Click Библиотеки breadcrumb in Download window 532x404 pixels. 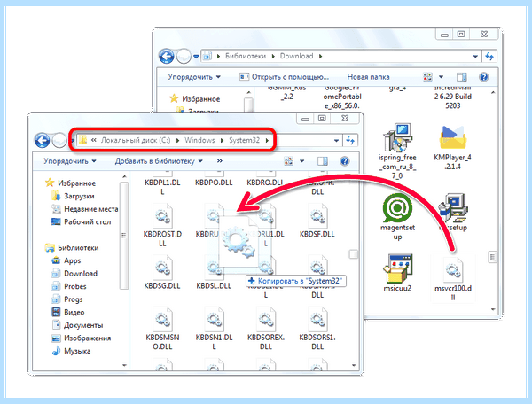[x=246, y=57]
